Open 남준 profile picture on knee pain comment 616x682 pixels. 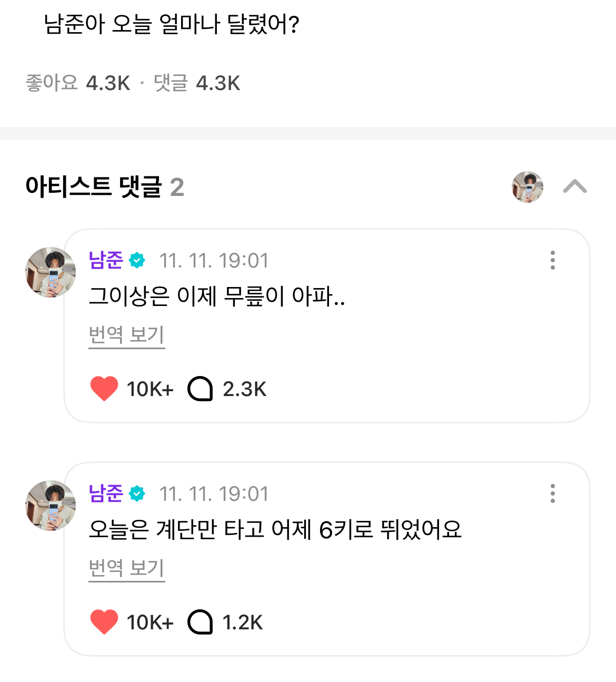[x=51, y=272]
